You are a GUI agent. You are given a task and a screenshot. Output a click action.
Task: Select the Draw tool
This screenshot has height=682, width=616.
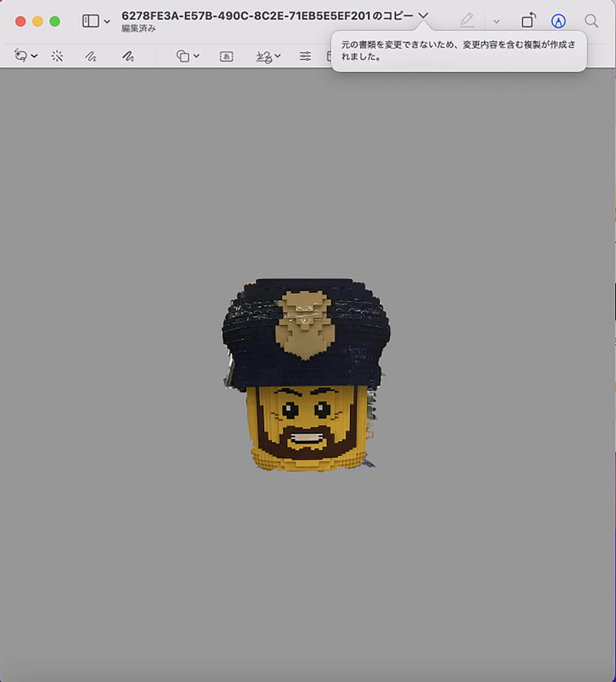[x=128, y=56]
